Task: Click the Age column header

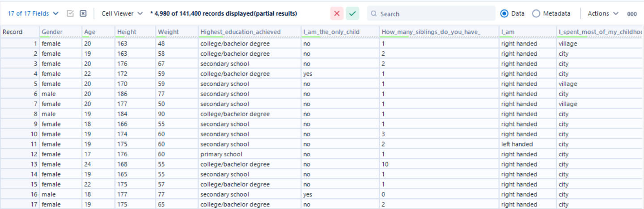Action: 97,32
